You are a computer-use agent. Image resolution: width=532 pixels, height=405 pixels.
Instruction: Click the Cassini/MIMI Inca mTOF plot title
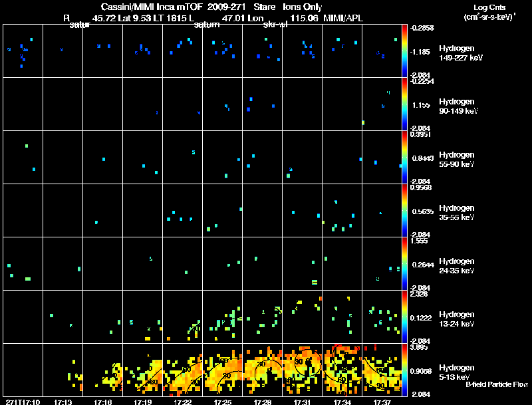[211, 7]
